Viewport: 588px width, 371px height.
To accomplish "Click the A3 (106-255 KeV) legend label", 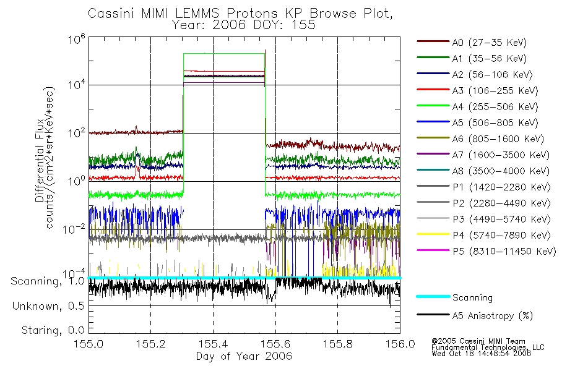I will 495,91.
